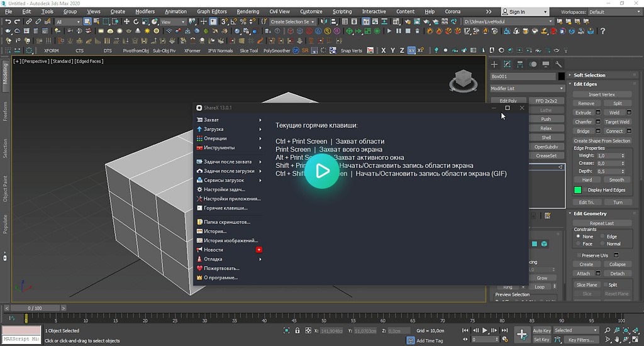
Task: Open the Create Selection Set dropdown
Action: tap(292, 22)
